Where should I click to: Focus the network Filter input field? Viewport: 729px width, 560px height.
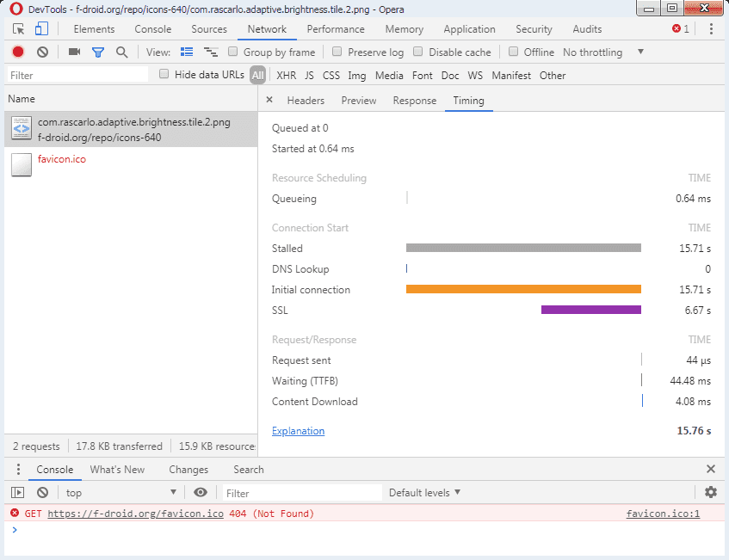pyautogui.click(x=77, y=76)
